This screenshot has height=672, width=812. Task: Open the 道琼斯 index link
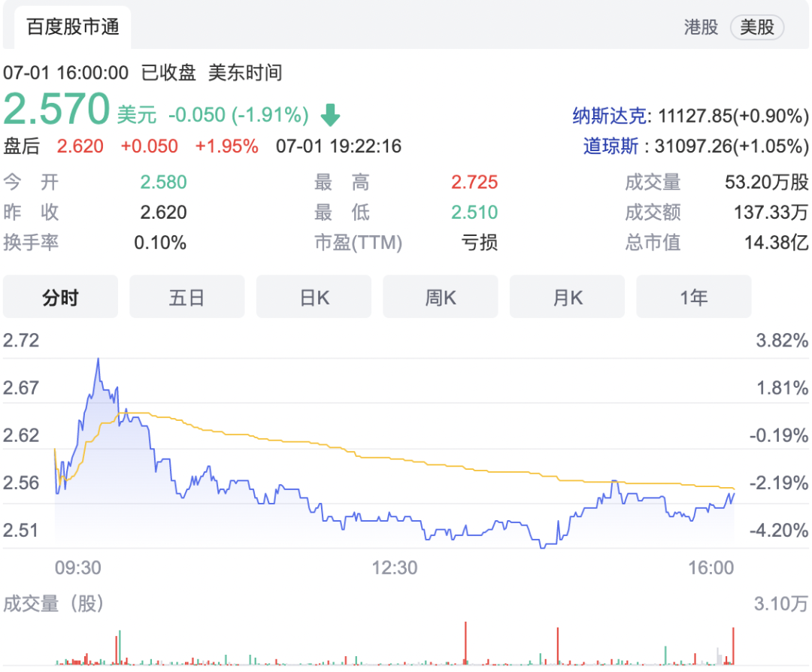click(x=614, y=146)
